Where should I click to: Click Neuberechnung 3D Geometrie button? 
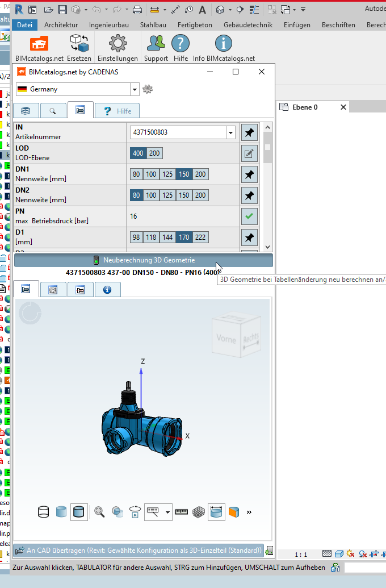[144, 260]
